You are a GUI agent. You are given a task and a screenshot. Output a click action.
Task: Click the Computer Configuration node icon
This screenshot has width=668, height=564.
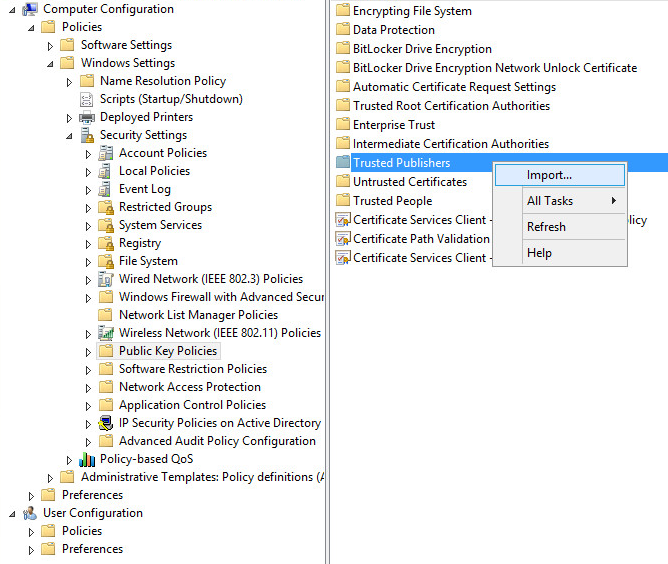click(x=30, y=10)
